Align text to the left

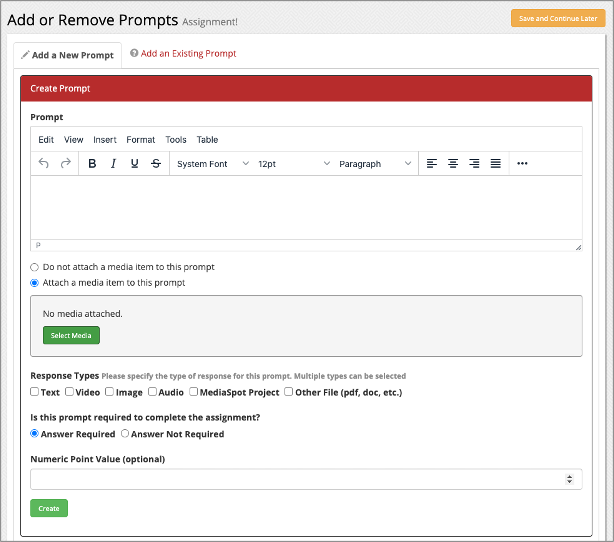(x=432, y=164)
